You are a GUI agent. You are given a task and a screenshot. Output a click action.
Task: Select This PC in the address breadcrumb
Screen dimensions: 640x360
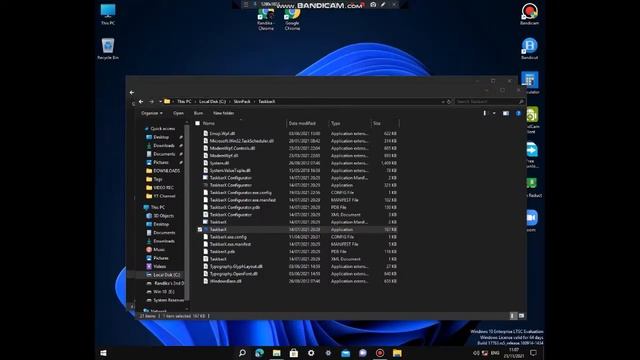[x=184, y=102]
